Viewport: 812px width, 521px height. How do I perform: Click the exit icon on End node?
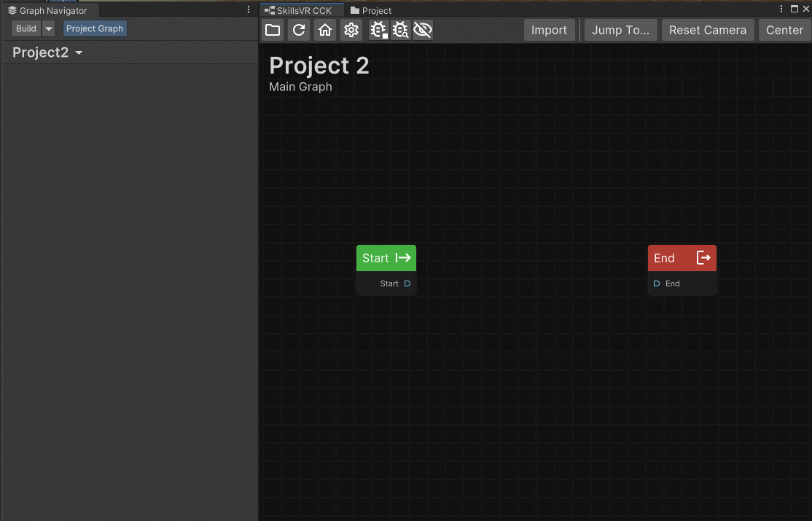(703, 258)
